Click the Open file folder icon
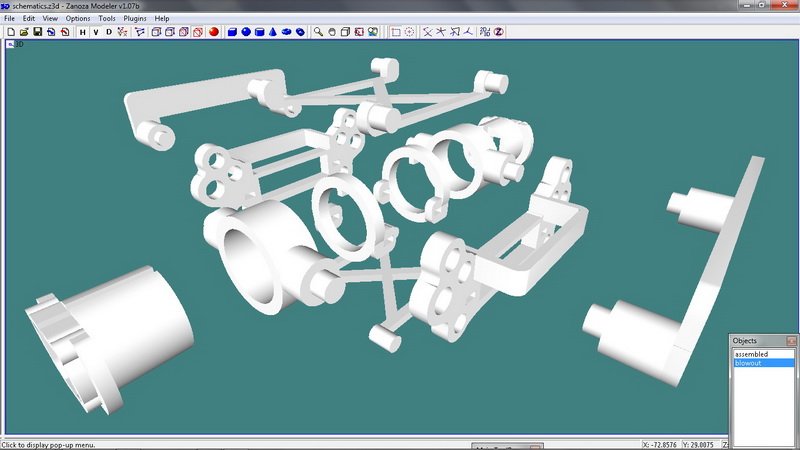This screenshot has width=800, height=450. (x=23, y=32)
